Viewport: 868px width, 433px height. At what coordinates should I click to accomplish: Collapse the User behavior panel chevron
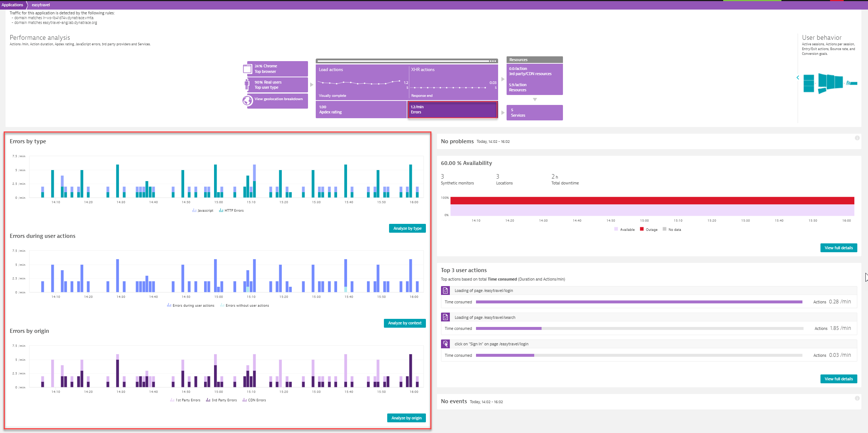click(798, 77)
